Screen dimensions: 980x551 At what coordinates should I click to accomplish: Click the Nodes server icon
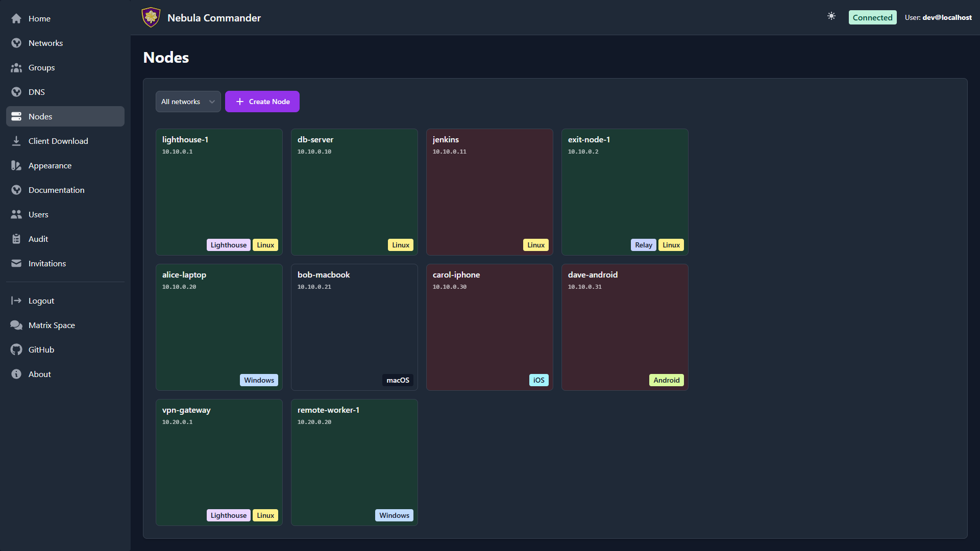click(16, 116)
